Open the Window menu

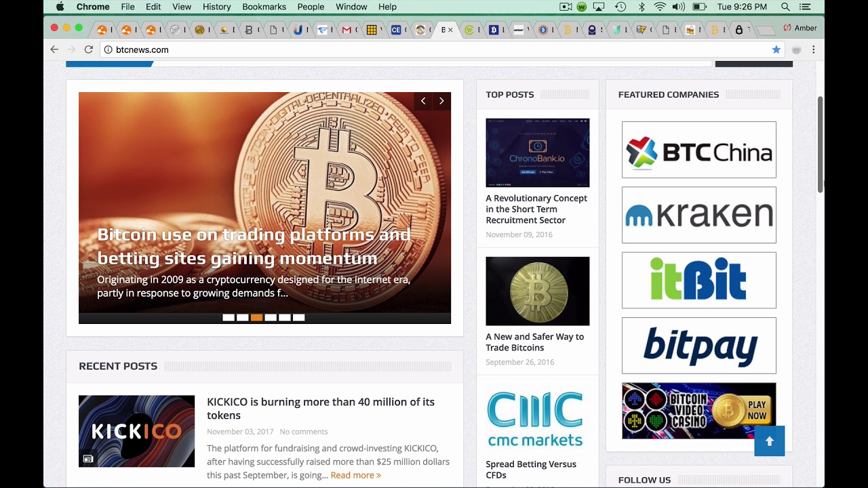coord(351,7)
